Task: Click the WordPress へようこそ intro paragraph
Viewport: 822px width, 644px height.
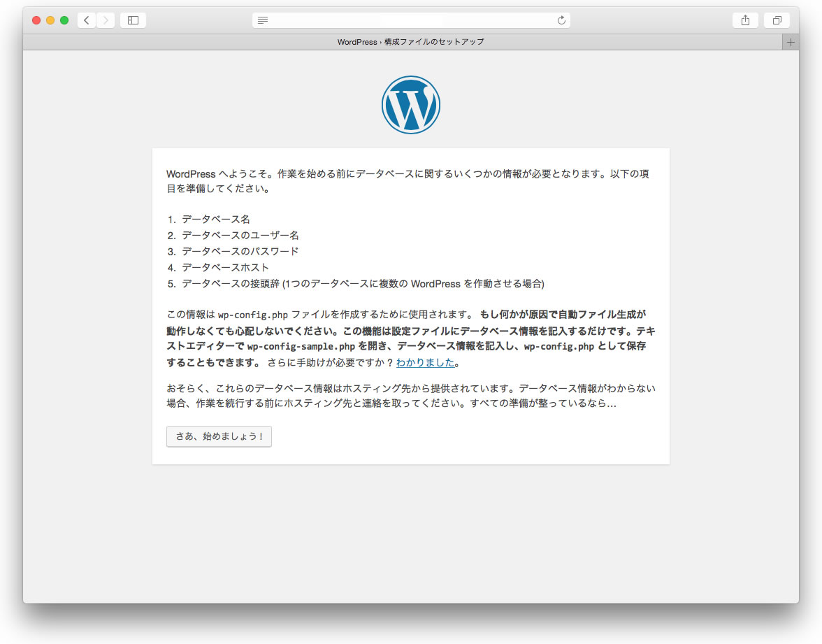Action: [408, 181]
